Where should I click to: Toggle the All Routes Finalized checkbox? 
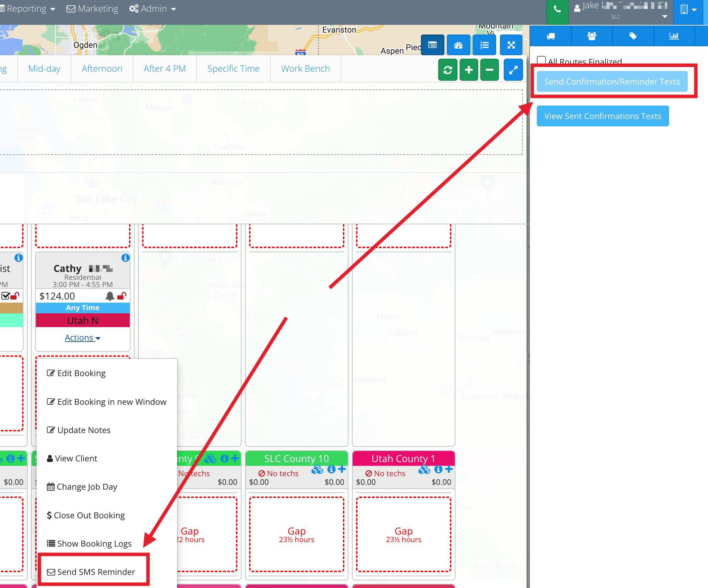click(541, 60)
